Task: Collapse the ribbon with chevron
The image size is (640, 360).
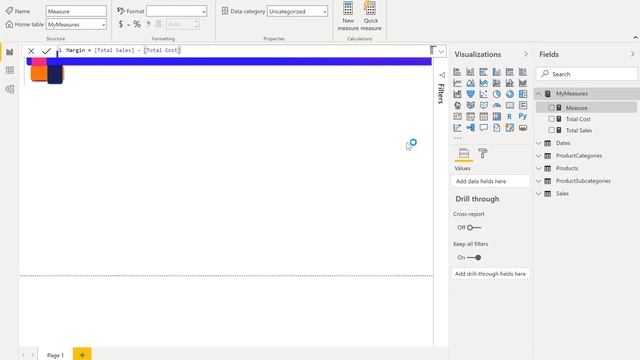Action: click(x=635, y=38)
